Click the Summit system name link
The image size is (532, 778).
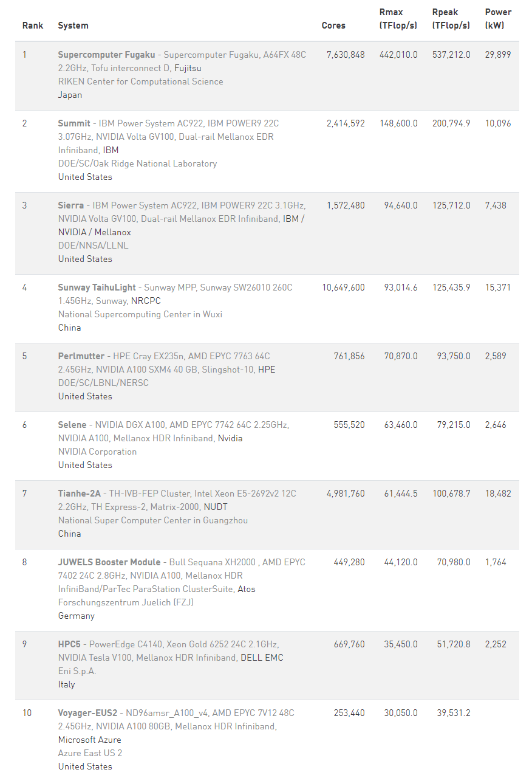(74, 123)
